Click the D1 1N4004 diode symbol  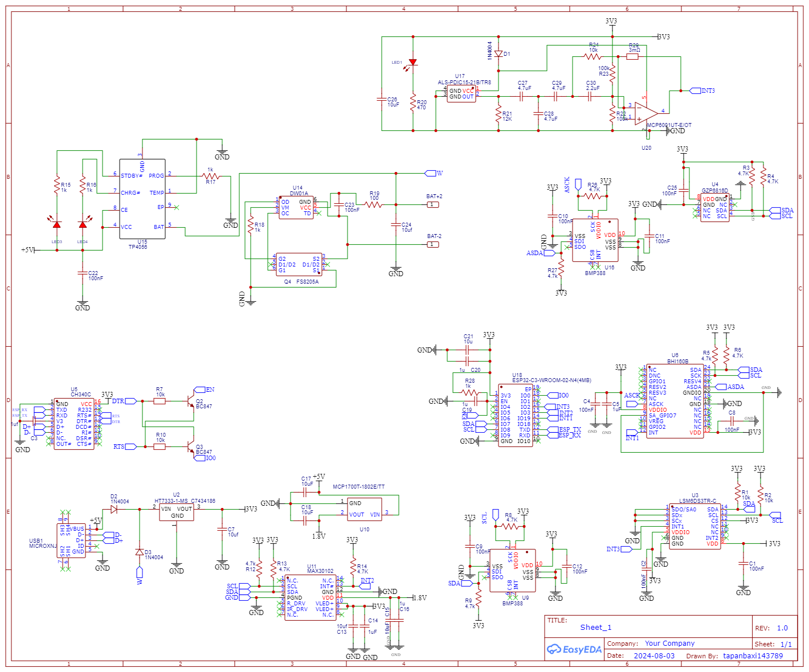coord(499,54)
